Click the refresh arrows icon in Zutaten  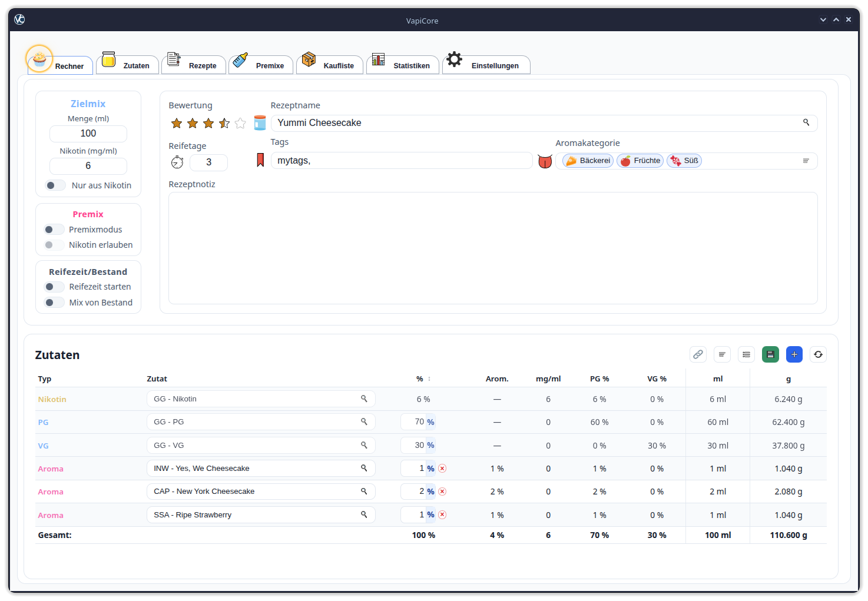coord(818,354)
